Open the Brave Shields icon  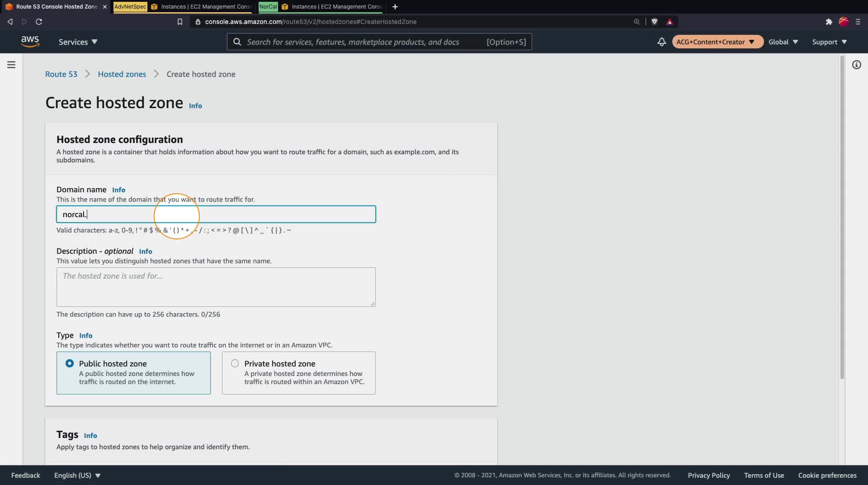coord(654,22)
